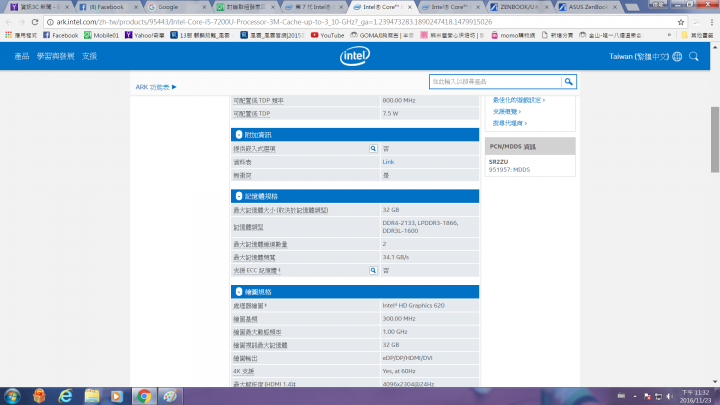Click 1.00 GHz graphics max frequency

(395, 332)
